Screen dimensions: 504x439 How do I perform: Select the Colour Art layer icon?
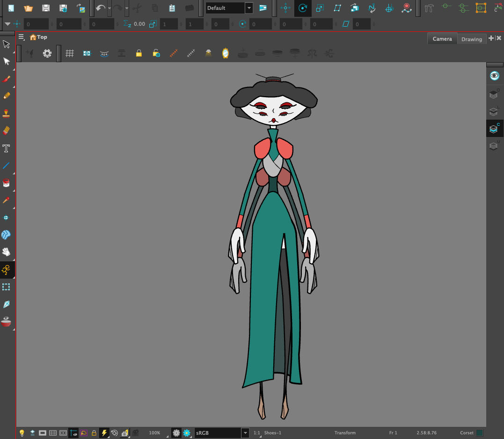(494, 129)
